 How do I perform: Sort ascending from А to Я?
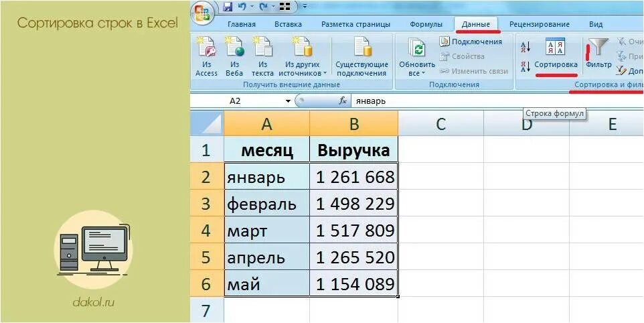[526, 47]
